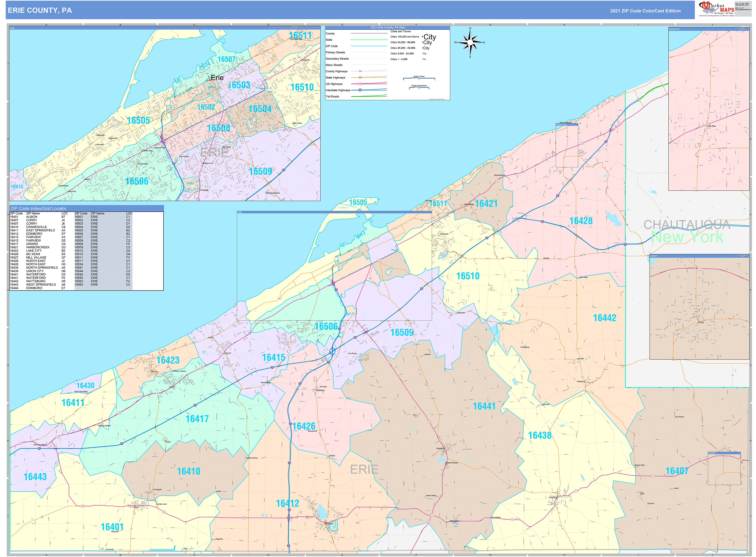Viewport: 756px width, 557px height.
Task: Click the 16423 ZIP label on map
Action: point(168,360)
